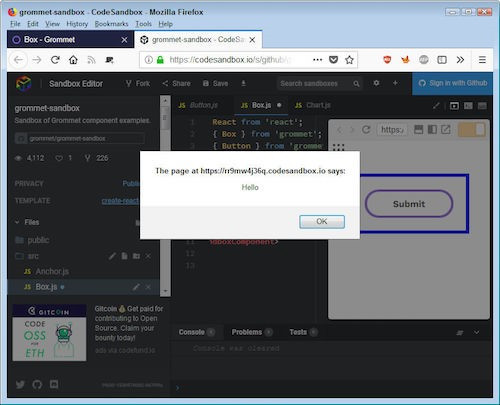This screenshot has height=405, width=500.
Task: Click the preview forward arrow
Action: click(352, 130)
